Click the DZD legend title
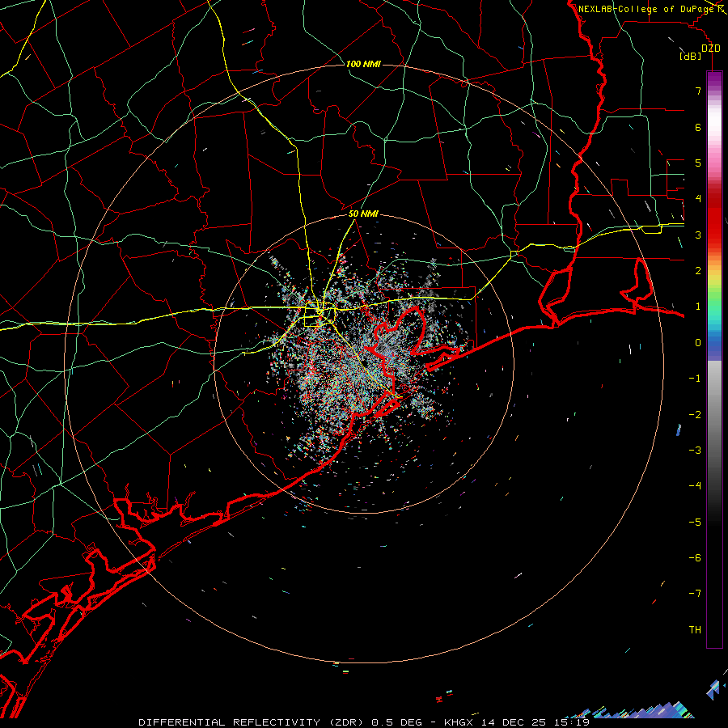This screenshot has height=728, width=728. coord(710,48)
